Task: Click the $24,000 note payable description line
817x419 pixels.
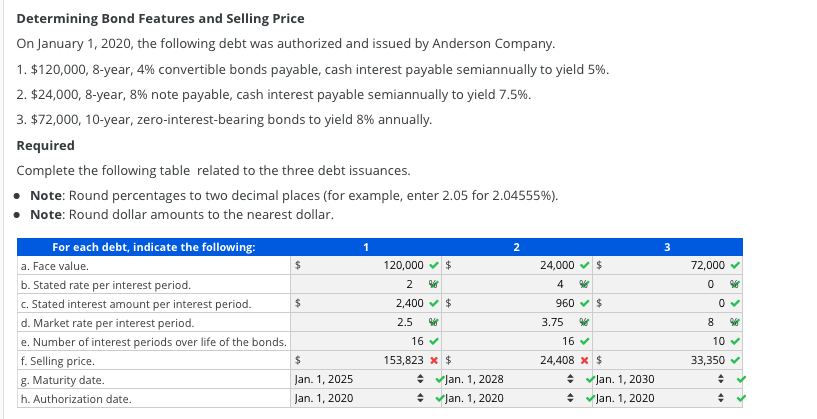Action: (274, 95)
